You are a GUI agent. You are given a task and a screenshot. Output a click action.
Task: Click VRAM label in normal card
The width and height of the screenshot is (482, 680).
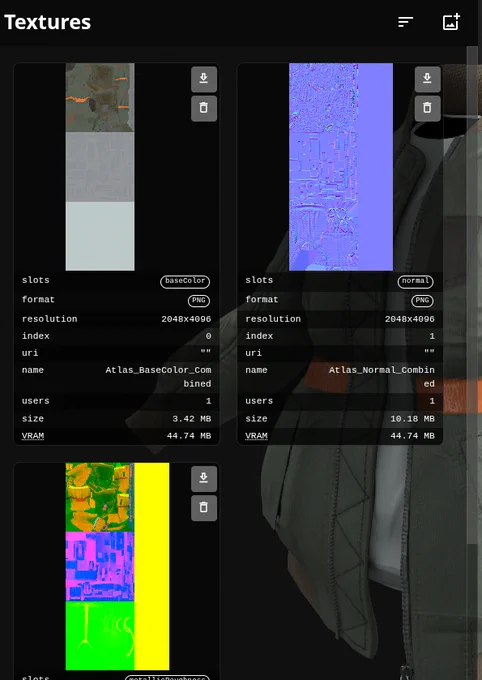pos(256,436)
